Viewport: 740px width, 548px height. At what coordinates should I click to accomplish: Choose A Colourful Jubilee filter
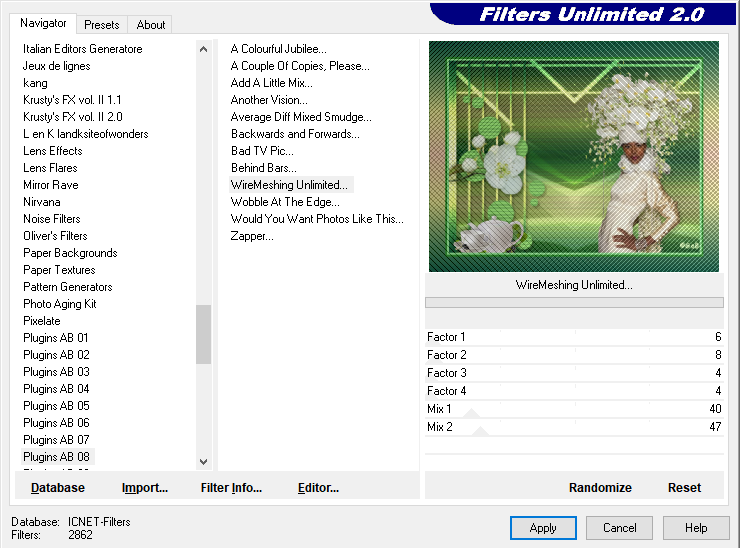[x=278, y=49]
